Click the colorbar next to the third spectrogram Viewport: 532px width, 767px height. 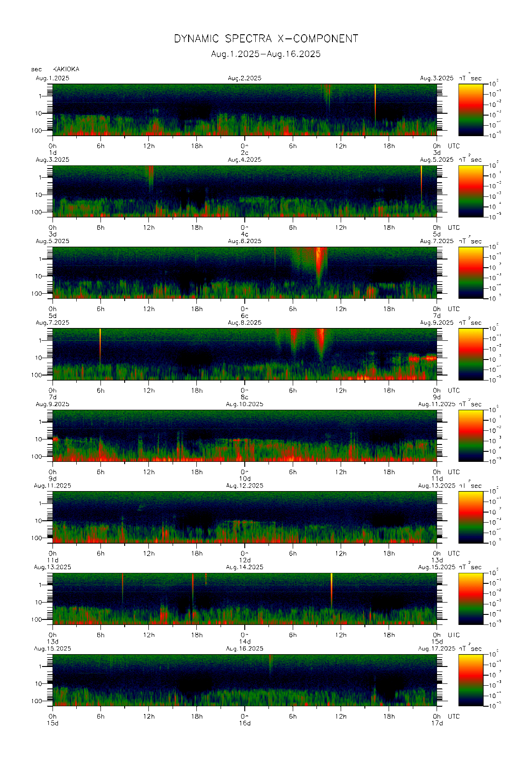[x=470, y=272]
